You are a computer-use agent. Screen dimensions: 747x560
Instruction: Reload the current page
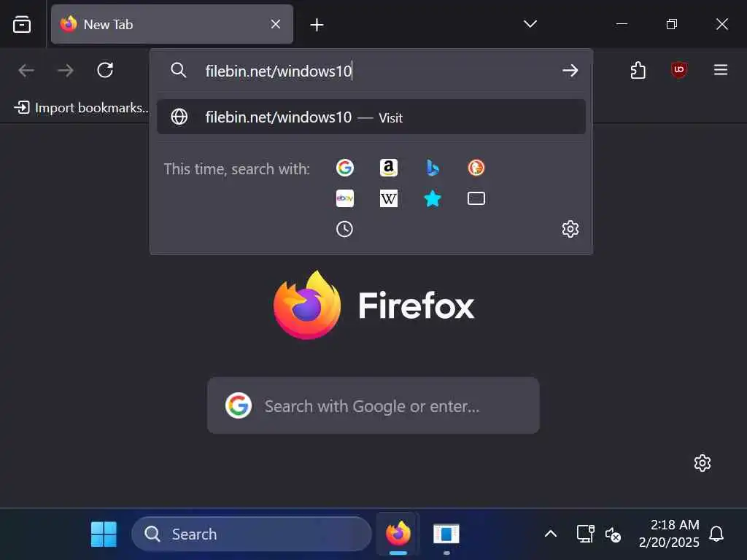(x=105, y=70)
